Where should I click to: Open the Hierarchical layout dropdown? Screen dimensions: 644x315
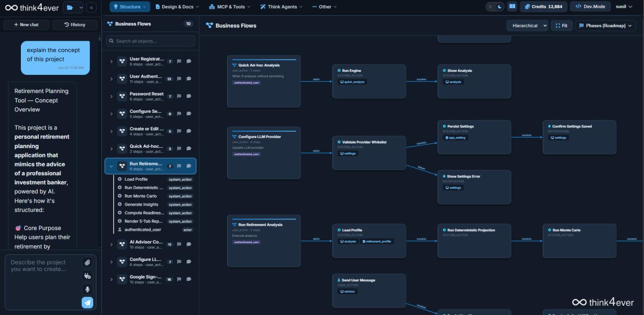(x=527, y=26)
